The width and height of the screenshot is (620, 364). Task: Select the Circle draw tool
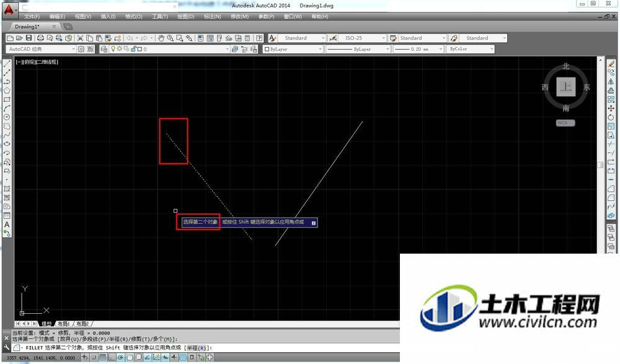[7, 117]
